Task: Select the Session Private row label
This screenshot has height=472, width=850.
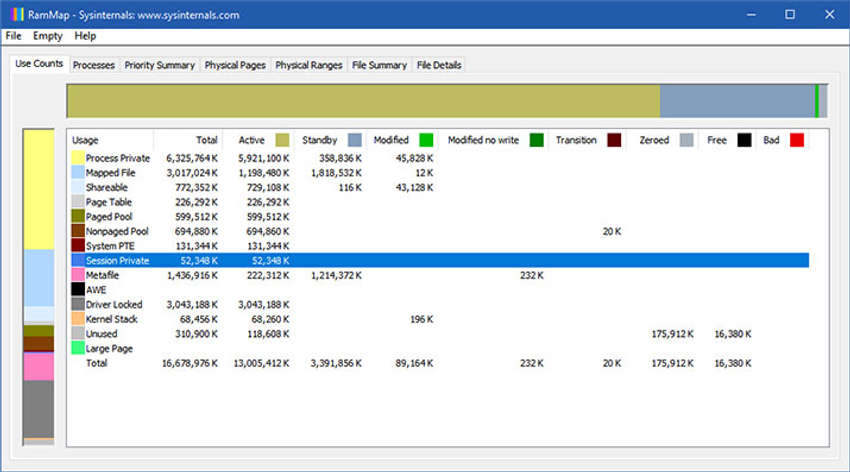Action: pos(118,261)
